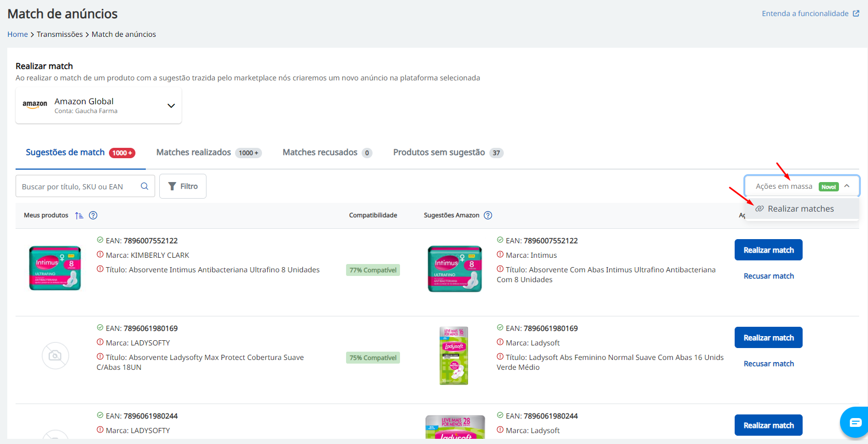
Task: Click the 75% Compatível badge
Action: tap(373, 357)
